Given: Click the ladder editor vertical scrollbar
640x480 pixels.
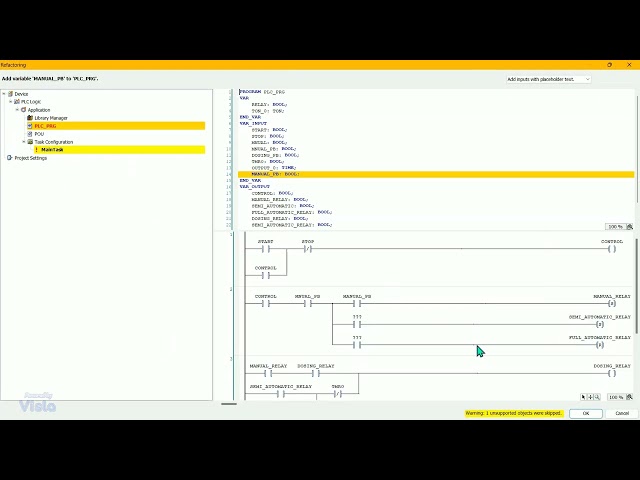Looking at the screenshot, I should tap(637, 286).
